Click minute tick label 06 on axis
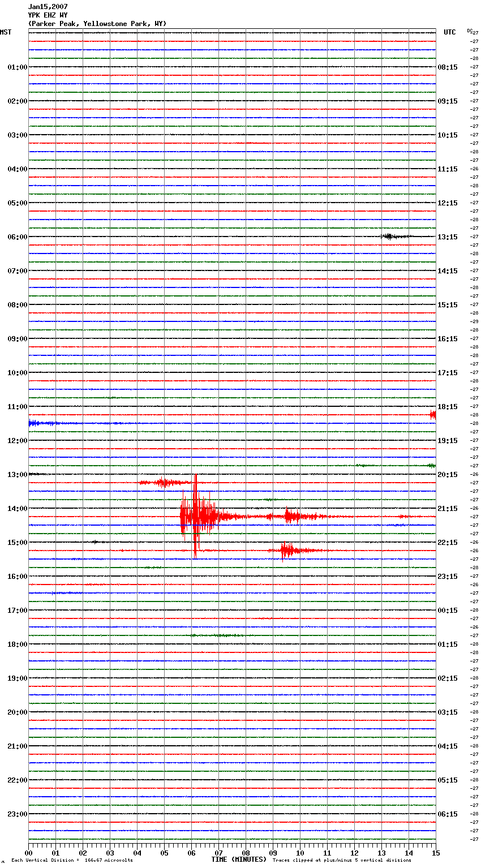Image resolution: width=481 pixels, height=868 pixels. (191, 853)
